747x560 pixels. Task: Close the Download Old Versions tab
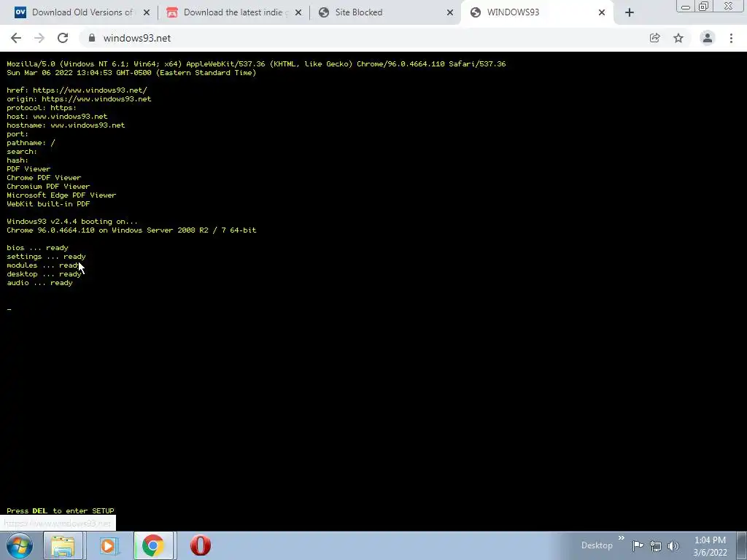pyautogui.click(x=147, y=12)
